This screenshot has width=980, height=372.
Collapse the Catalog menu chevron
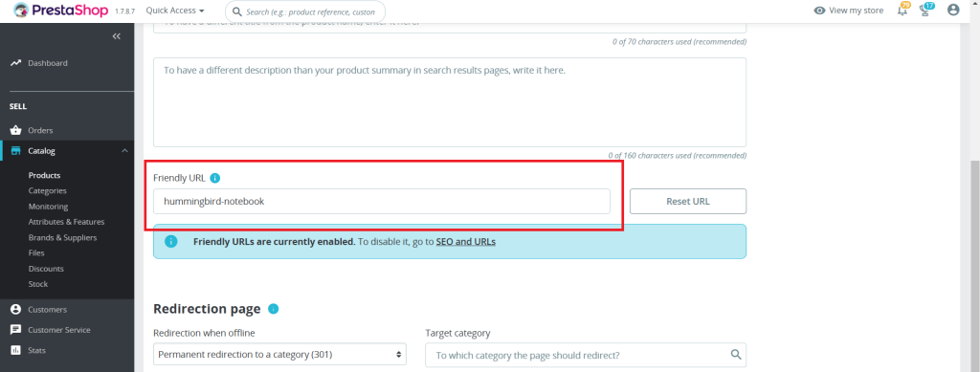(x=124, y=151)
